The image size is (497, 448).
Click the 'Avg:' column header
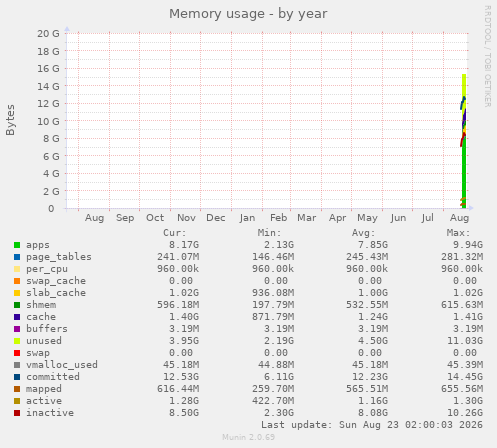pyautogui.click(x=364, y=233)
